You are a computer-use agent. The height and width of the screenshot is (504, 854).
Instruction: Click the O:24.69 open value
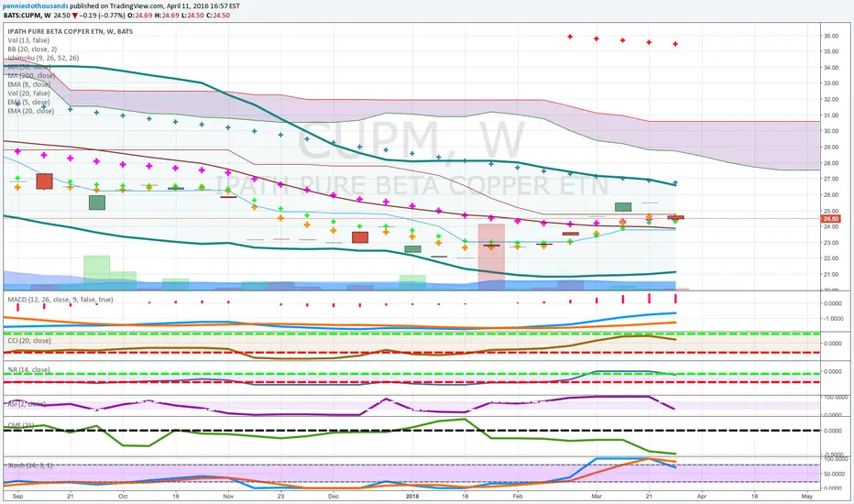(x=138, y=16)
